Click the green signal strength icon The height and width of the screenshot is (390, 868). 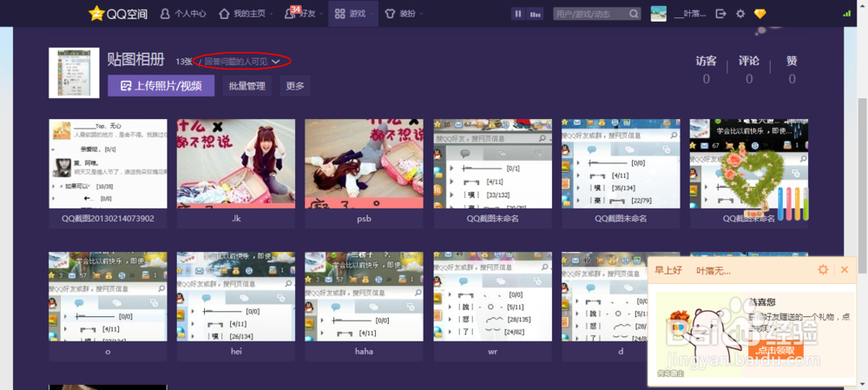tap(846, 13)
